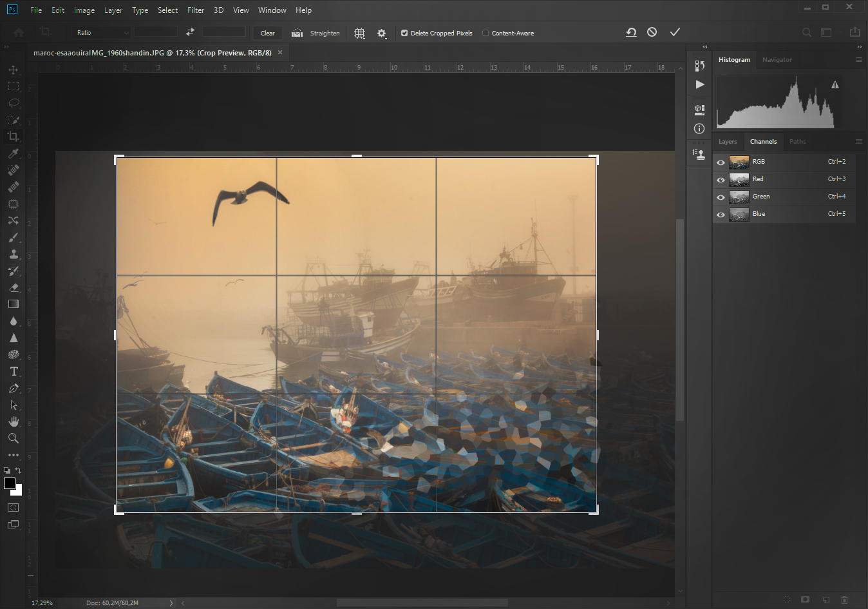This screenshot has height=609, width=868.
Task: Select the Path Selection arrow tool
Action: 14,405
